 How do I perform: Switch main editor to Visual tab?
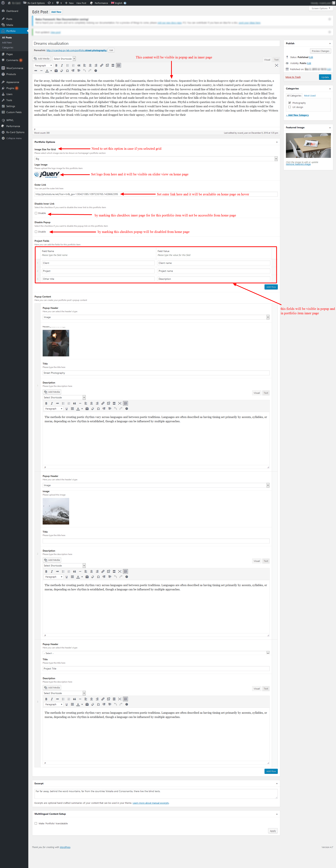coord(267,60)
